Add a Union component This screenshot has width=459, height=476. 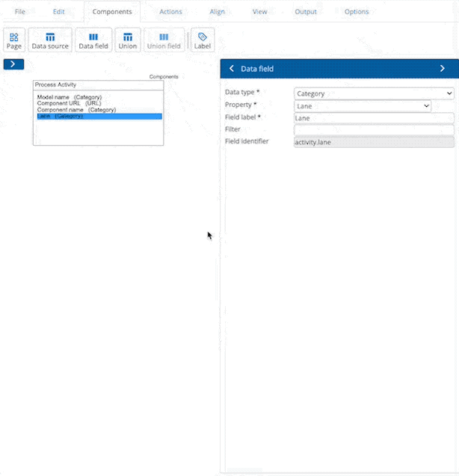(128, 40)
